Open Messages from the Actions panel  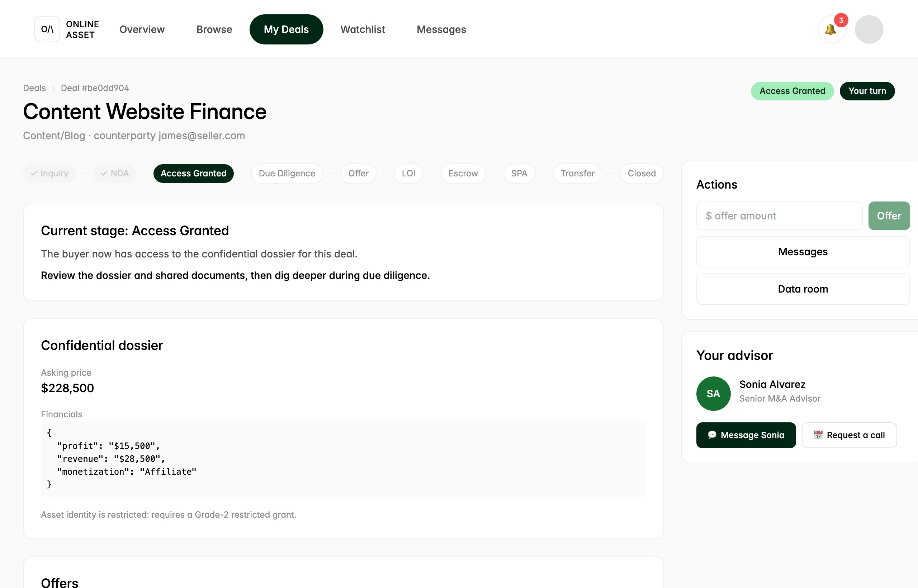click(803, 252)
